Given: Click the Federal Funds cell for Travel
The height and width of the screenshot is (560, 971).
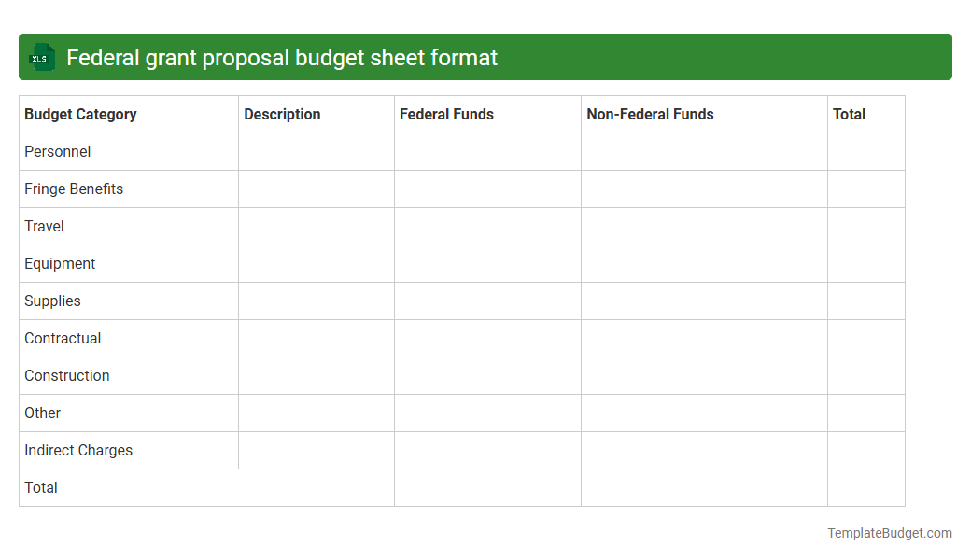Looking at the screenshot, I should point(486,226).
